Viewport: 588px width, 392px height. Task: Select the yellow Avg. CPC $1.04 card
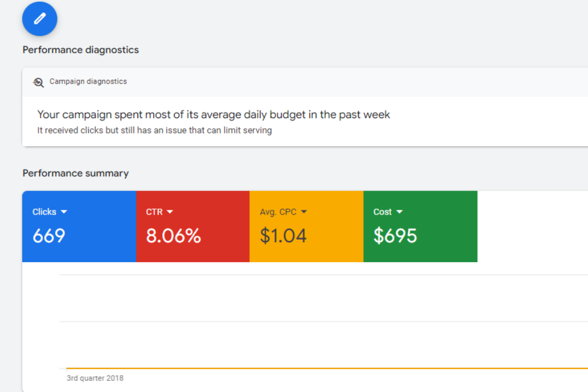coord(306,226)
